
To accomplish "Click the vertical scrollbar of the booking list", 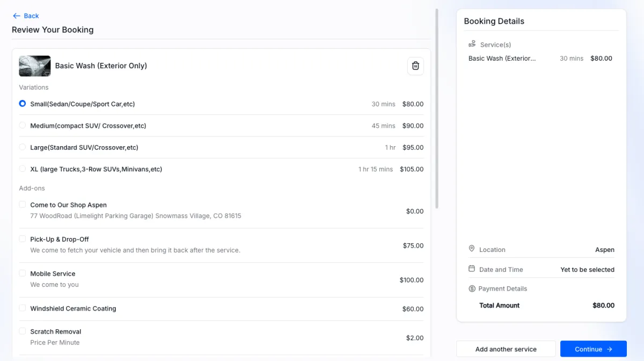I will (x=437, y=107).
